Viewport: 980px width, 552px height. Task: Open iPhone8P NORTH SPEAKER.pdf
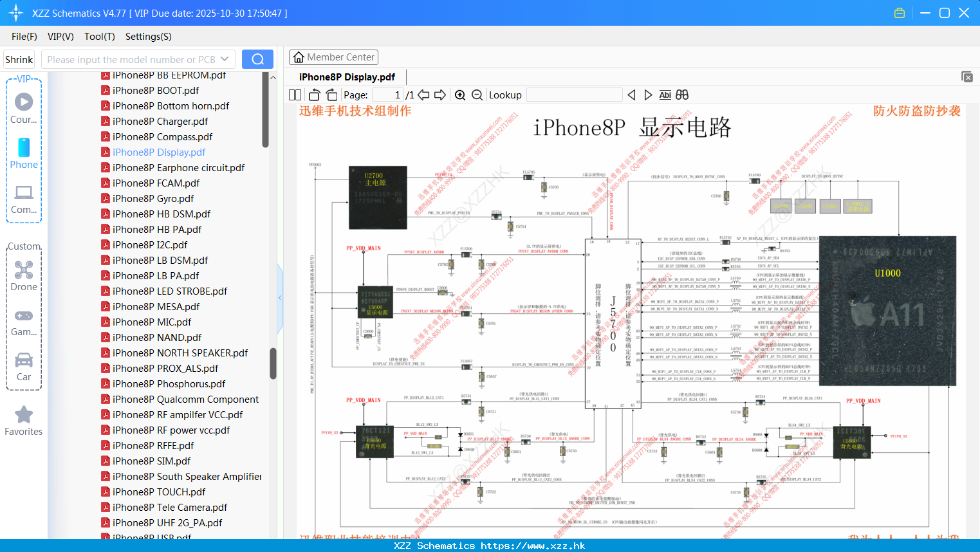(180, 353)
